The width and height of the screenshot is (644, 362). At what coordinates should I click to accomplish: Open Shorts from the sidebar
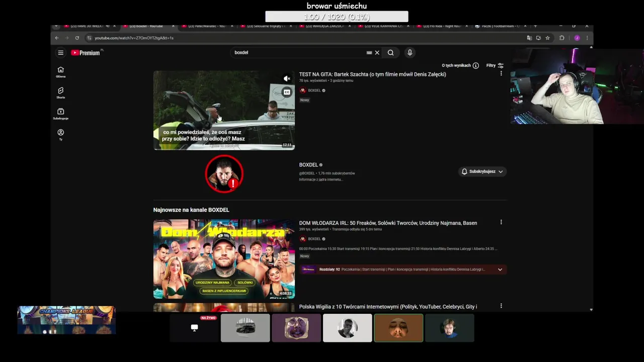(x=60, y=93)
